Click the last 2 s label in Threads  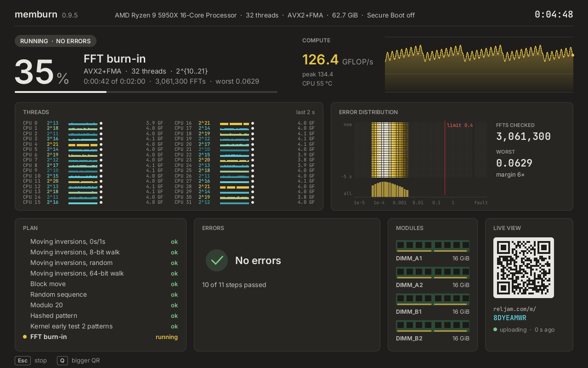(305, 112)
